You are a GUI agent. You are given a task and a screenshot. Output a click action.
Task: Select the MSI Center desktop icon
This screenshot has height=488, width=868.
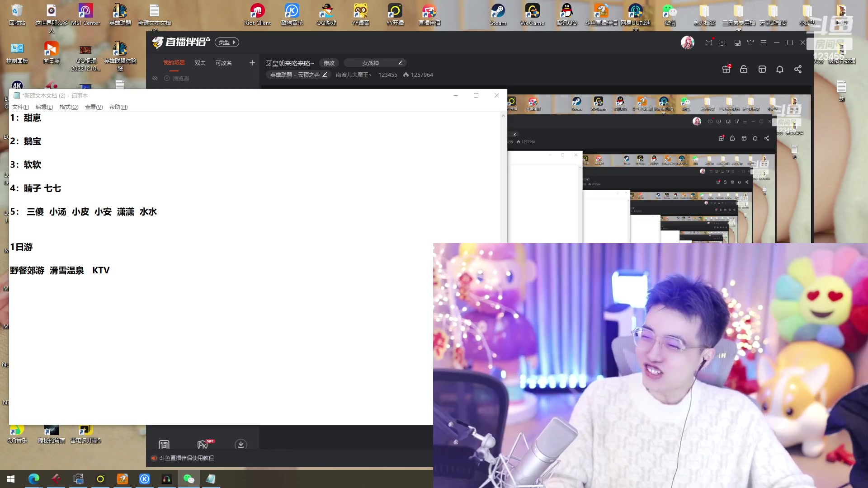coord(85,14)
